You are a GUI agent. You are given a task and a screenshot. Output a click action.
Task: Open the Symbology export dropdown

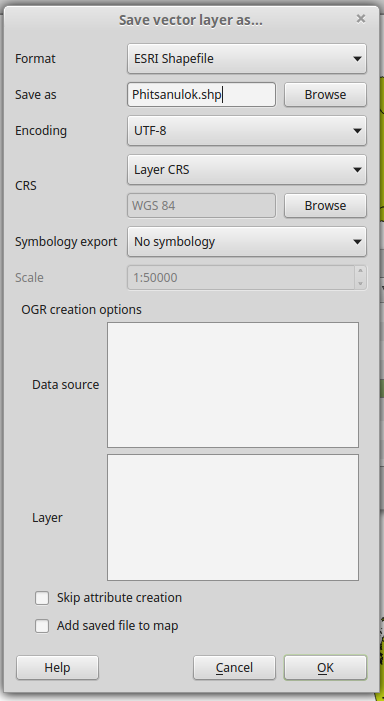(247, 241)
